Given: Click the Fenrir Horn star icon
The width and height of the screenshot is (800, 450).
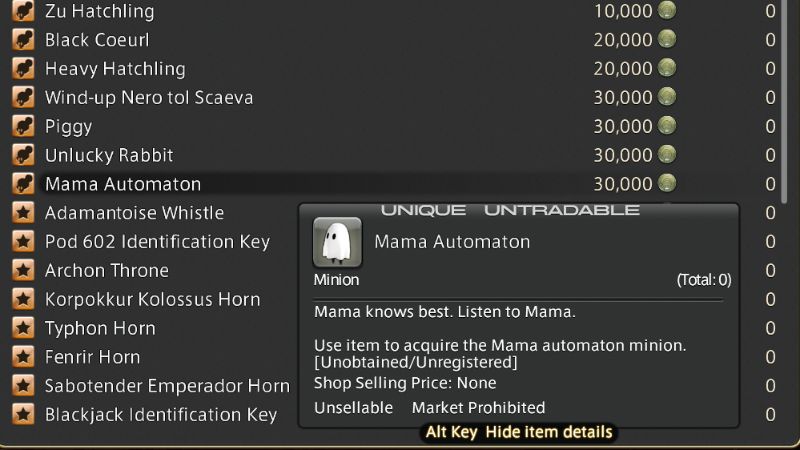Looking at the screenshot, I should pos(23,357).
